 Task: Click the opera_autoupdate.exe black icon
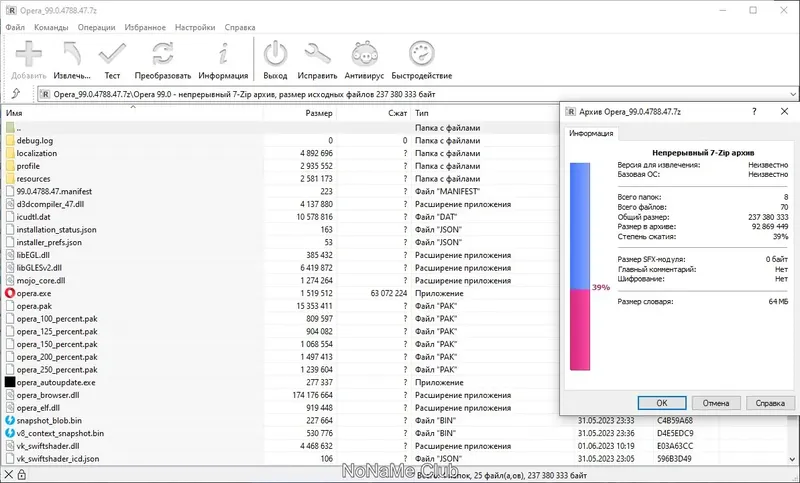click(10, 382)
